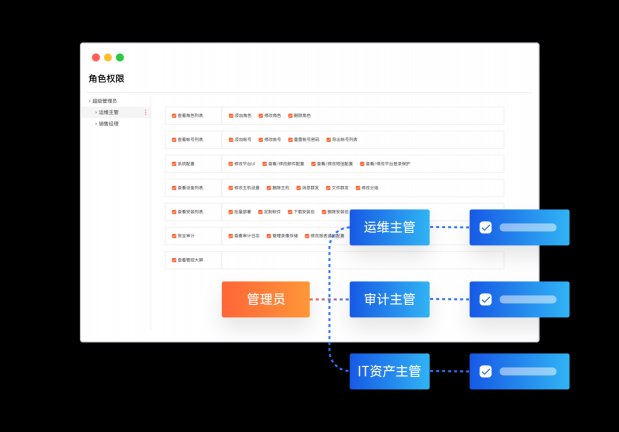Uncheck 查看管控大屏 permission

[174, 260]
